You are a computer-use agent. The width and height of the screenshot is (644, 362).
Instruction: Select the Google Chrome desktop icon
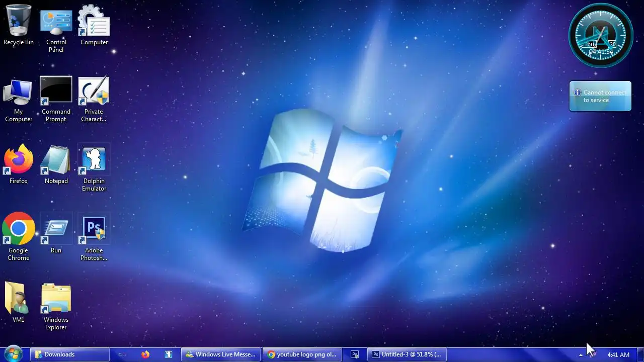pyautogui.click(x=19, y=237)
